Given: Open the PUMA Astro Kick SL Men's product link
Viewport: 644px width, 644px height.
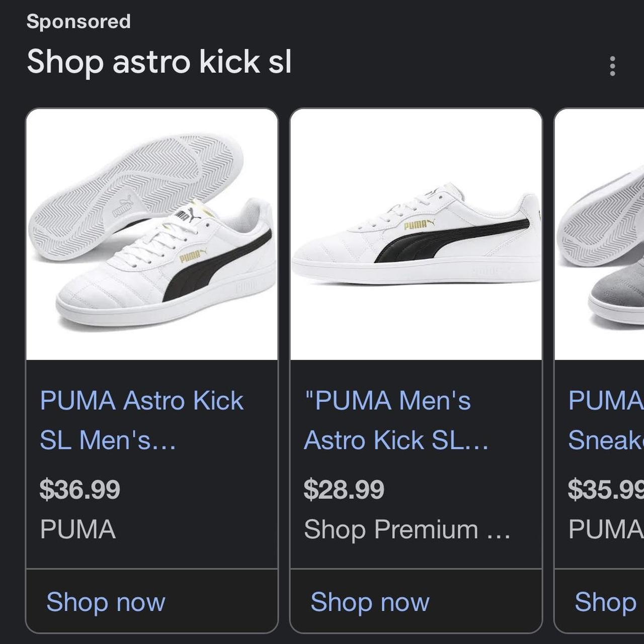Looking at the screenshot, I should pyautogui.click(x=142, y=421).
